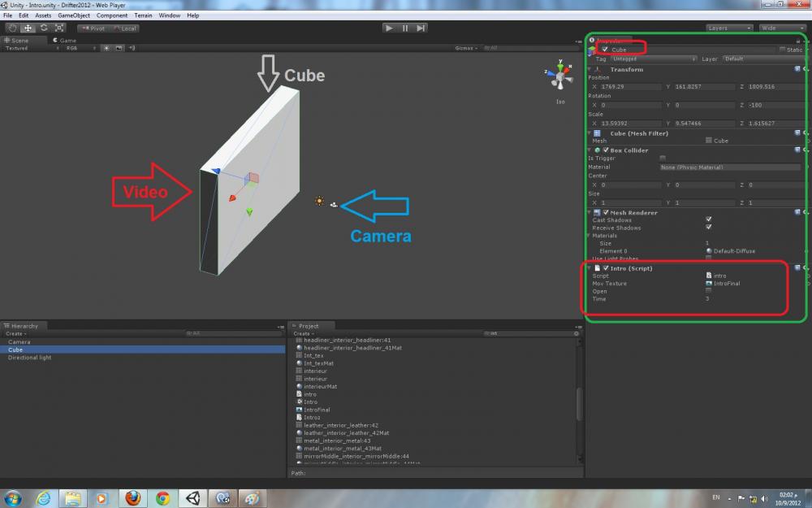Image resolution: width=812 pixels, height=508 pixels.
Task: Open the Layers dropdown in top toolbar
Action: tap(729, 28)
